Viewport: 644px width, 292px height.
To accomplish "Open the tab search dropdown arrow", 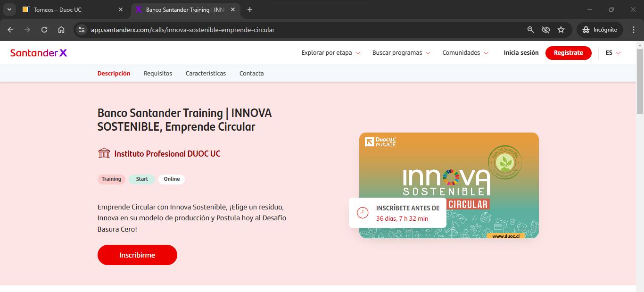I will (9, 9).
